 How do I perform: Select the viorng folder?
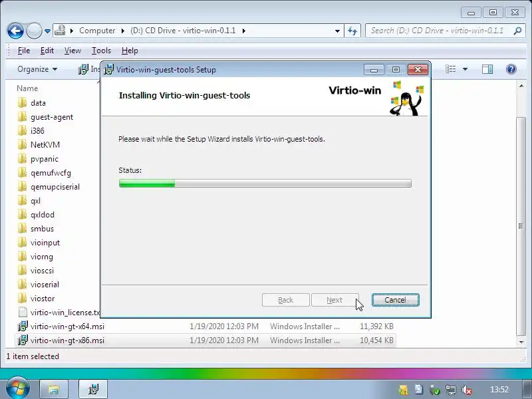tap(41, 257)
